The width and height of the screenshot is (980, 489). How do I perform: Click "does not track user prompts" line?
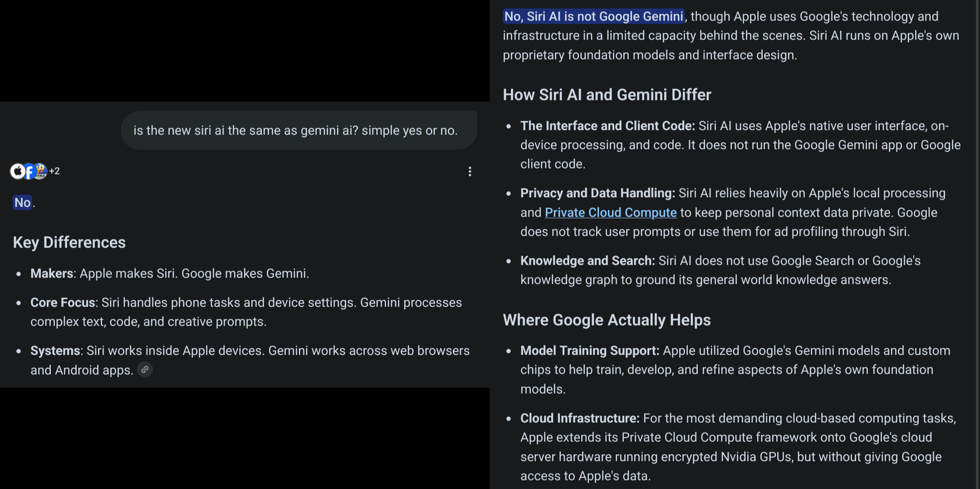coord(715,232)
